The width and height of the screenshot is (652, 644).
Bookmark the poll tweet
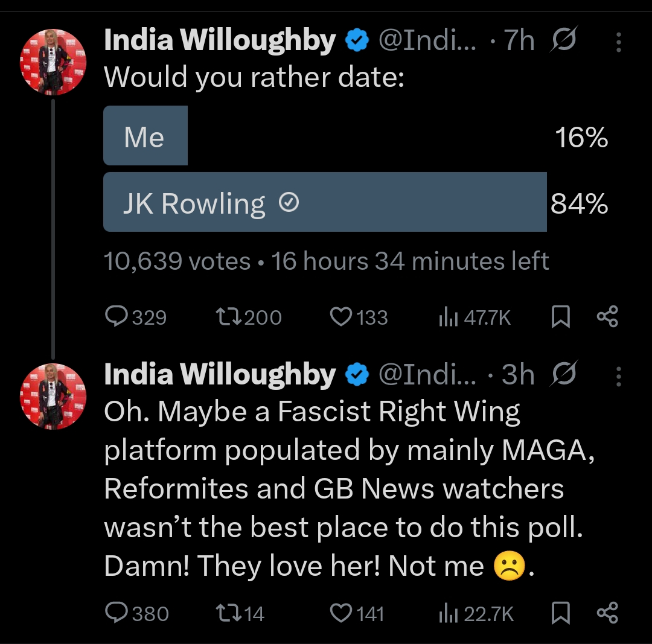pos(561,317)
